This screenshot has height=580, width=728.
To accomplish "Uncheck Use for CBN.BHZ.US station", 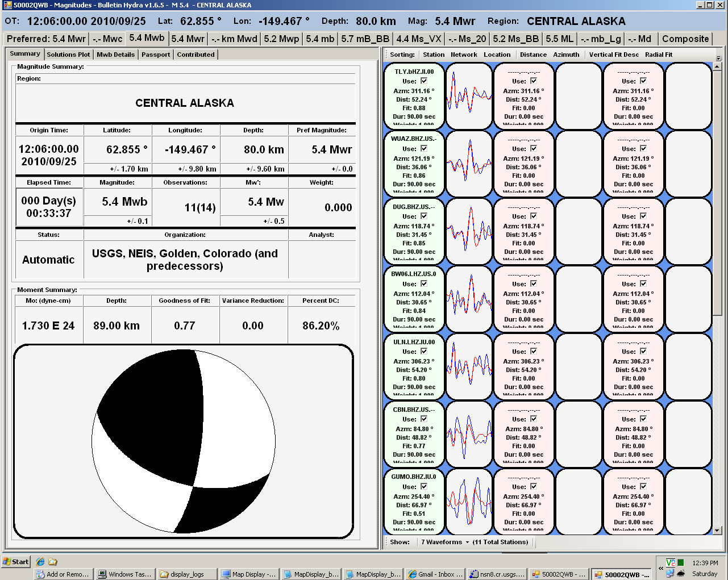I will point(423,419).
